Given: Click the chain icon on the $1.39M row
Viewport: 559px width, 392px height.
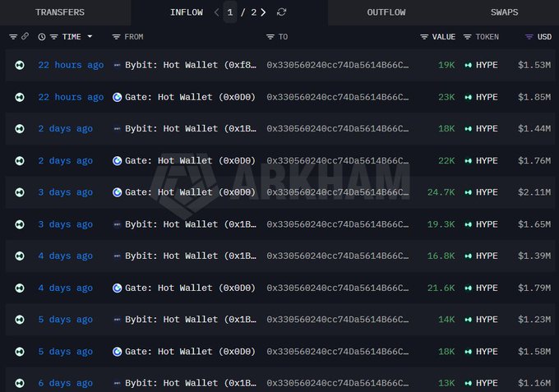Looking at the screenshot, I should (x=20, y=256).
